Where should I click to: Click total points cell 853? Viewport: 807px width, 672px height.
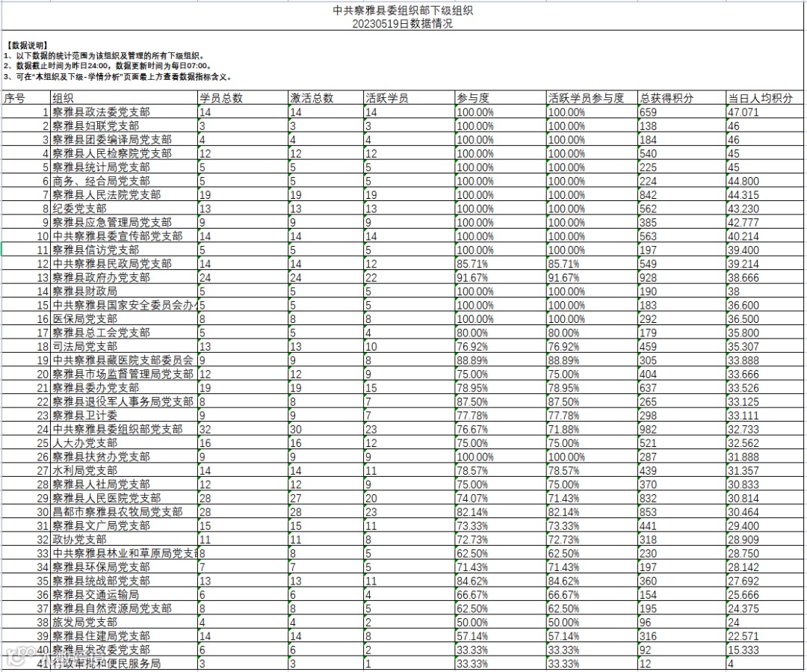point(681,512)
